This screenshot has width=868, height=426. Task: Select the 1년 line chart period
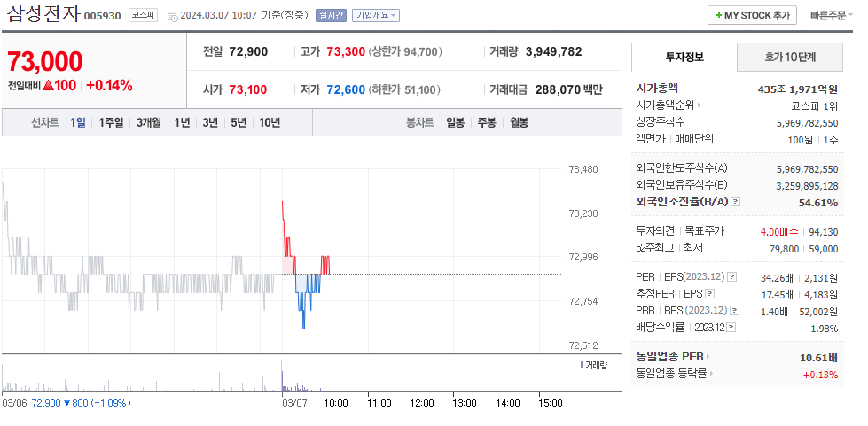(182, 122)
